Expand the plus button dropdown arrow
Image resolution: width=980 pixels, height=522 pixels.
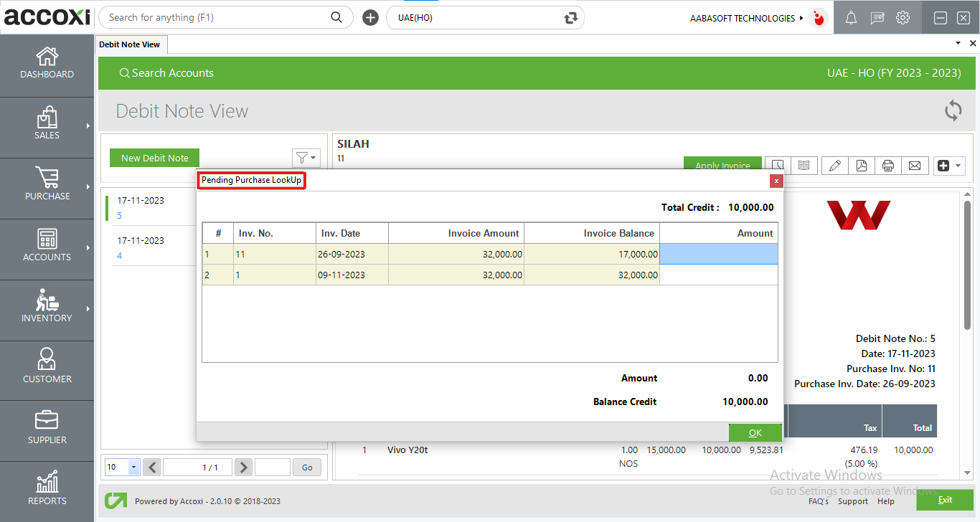[x=957, y=166]
